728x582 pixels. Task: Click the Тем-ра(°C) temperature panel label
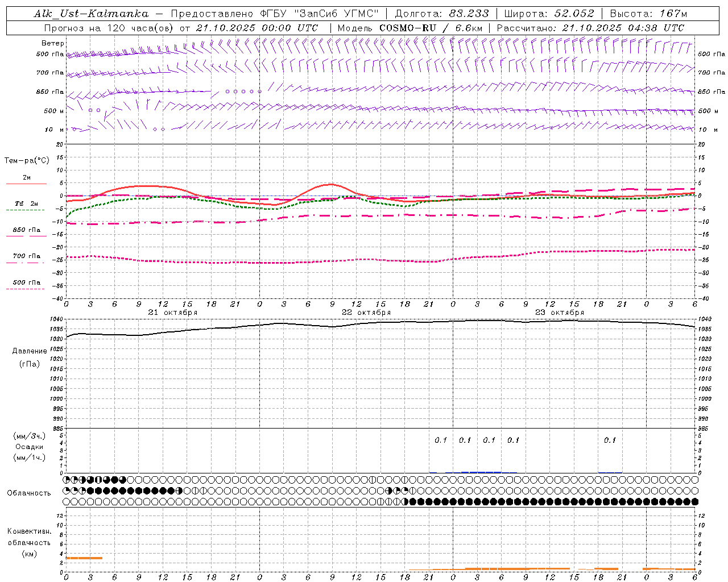27,161
